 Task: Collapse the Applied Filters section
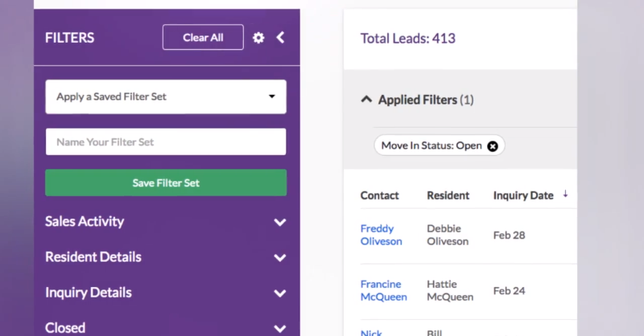367,100
